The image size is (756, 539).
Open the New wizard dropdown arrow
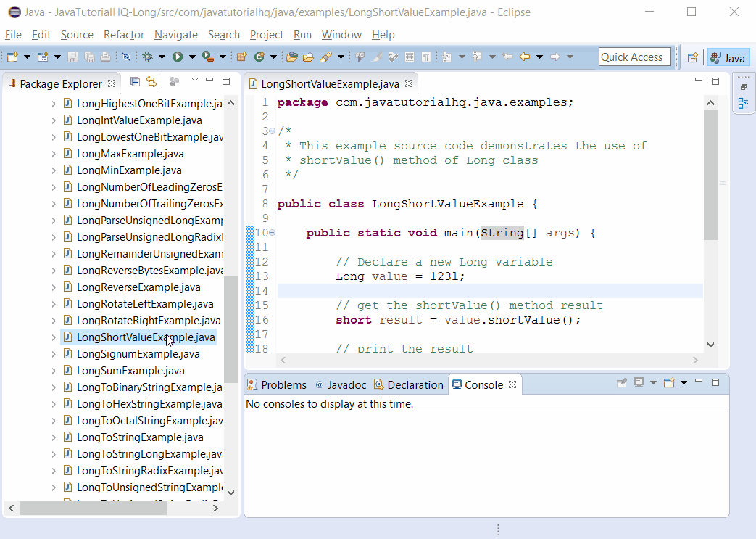point(27,57)
